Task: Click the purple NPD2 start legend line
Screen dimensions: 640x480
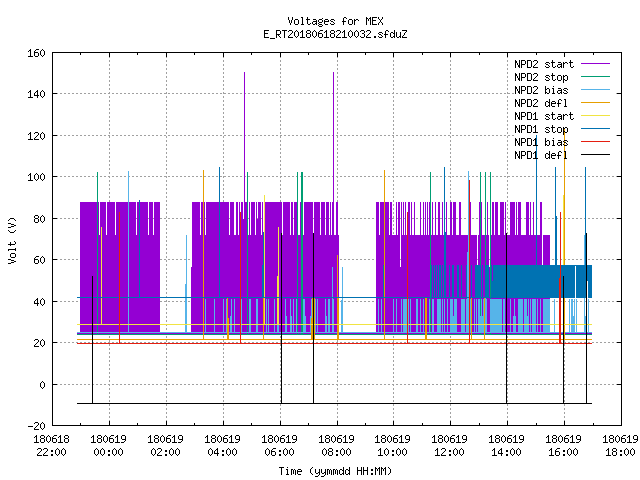Action: pyautogui.click(x=596, y=64)
